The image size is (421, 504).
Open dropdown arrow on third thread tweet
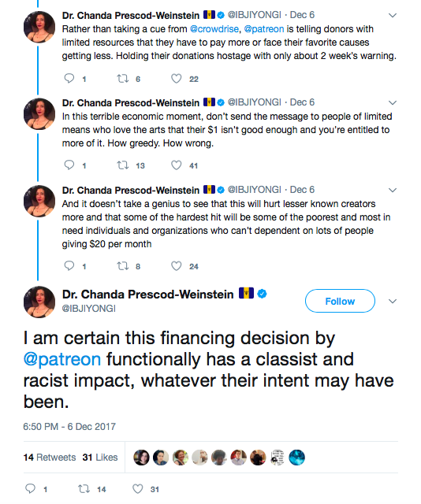point(393,190)
